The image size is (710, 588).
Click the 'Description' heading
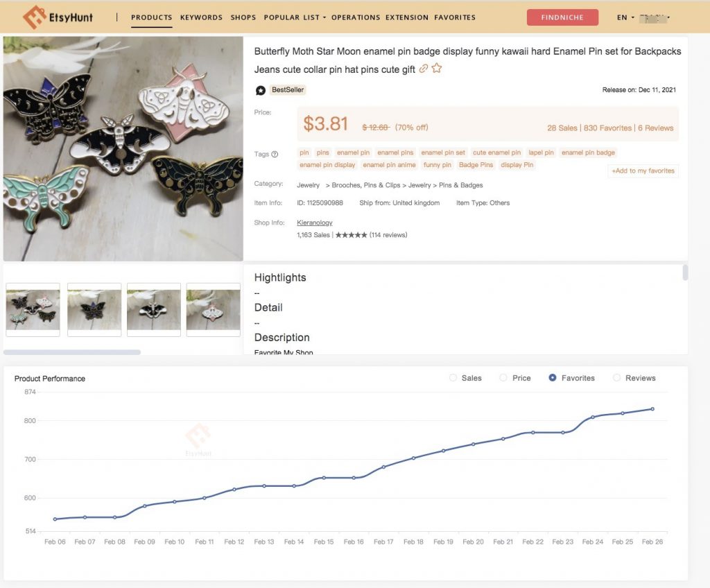click(282, 338)
